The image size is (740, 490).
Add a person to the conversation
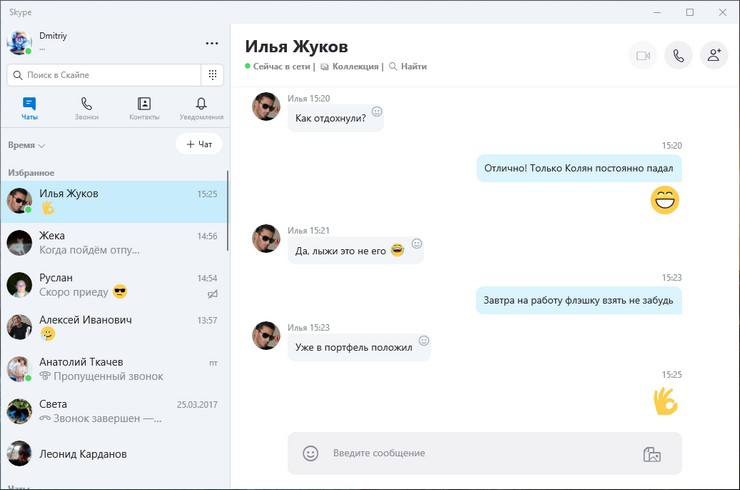click(x=713, y=56)
